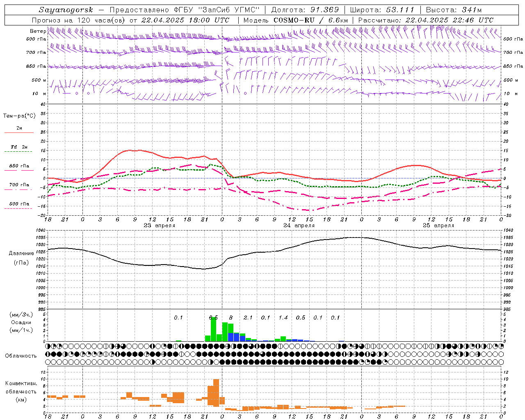This screenshot has height=420, width=525.
Task: Click the precipitation amount '6.5'
Action: click(x=213, y=317)
